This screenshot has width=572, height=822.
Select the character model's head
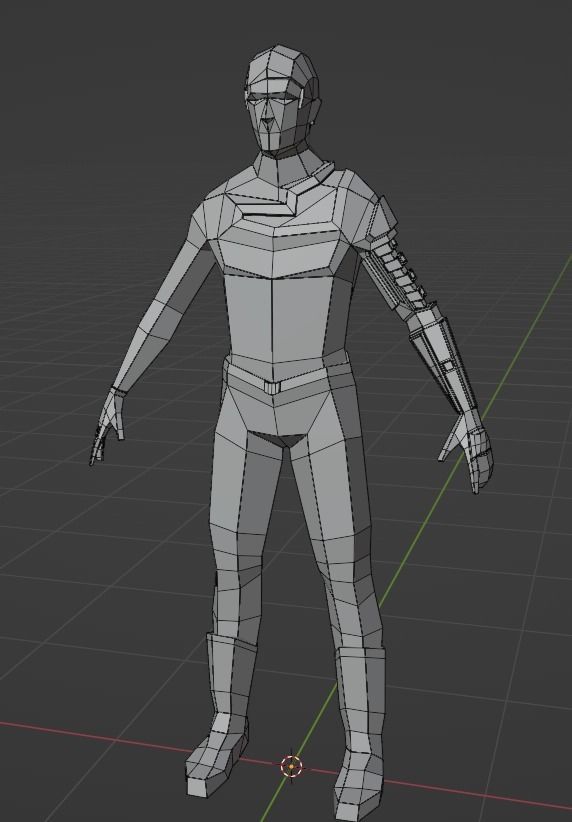pyautogui.click(x=282, y=100)
